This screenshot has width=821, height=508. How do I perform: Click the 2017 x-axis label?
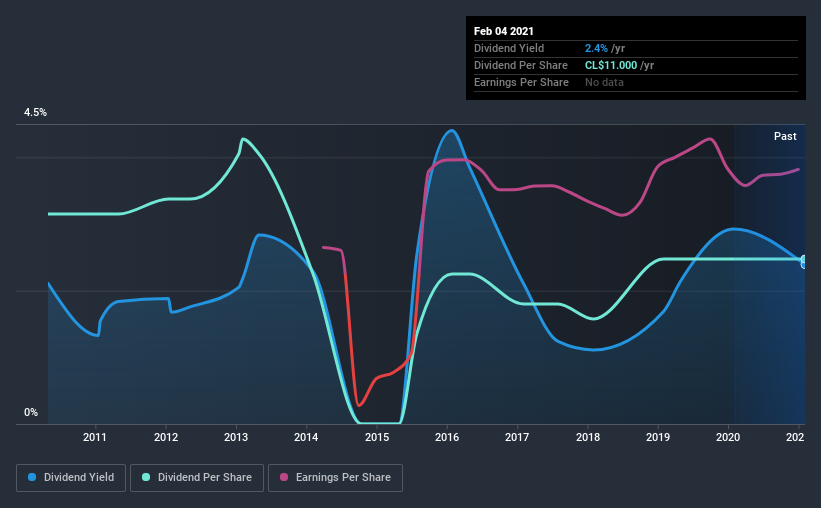pyautogui.click(x=517, y=437)
